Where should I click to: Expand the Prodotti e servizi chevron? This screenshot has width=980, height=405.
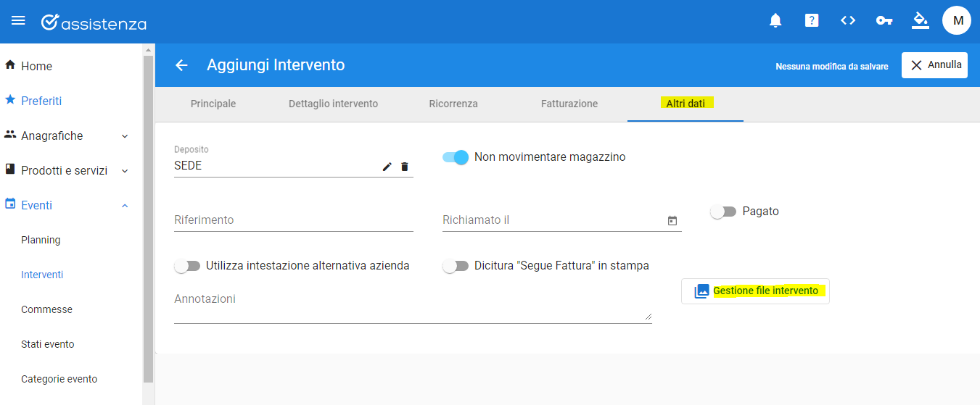click(x=125, y=171)
